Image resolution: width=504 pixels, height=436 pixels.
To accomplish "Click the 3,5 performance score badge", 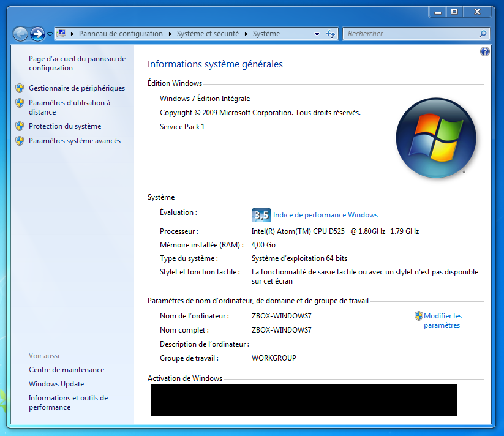I will (261, 215).
